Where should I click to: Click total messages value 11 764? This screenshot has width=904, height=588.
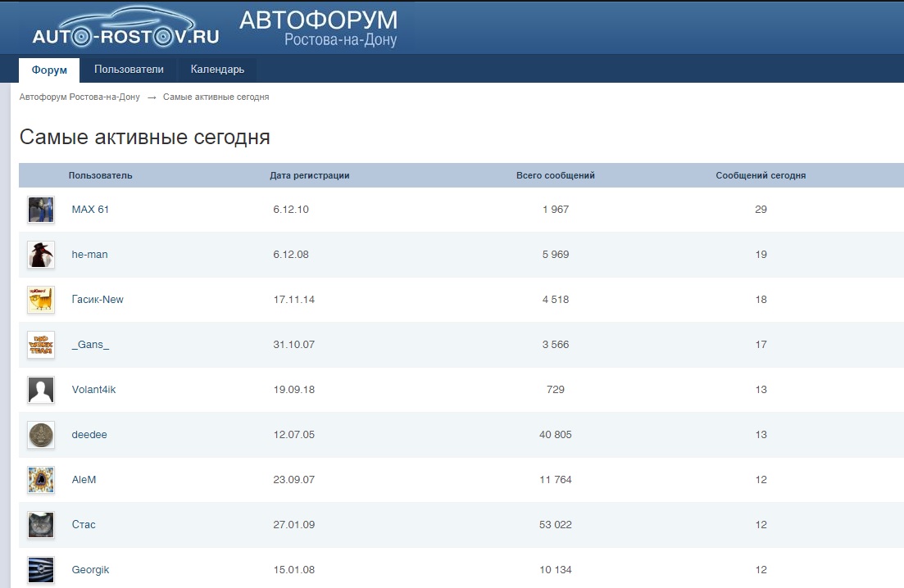click(x=556, y=480)
